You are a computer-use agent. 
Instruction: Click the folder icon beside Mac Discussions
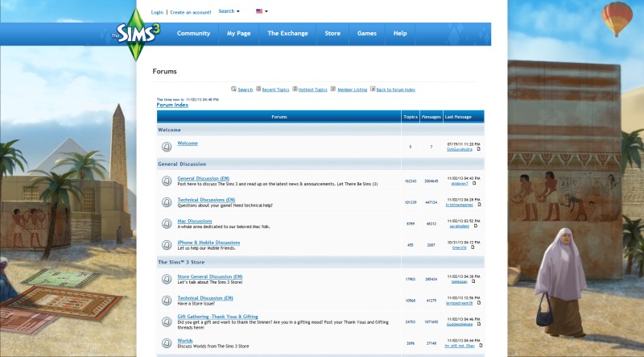[167, 224]
